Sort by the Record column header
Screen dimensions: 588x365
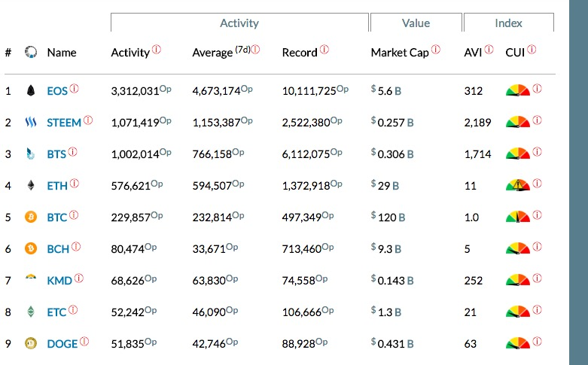tap(300, 53)
